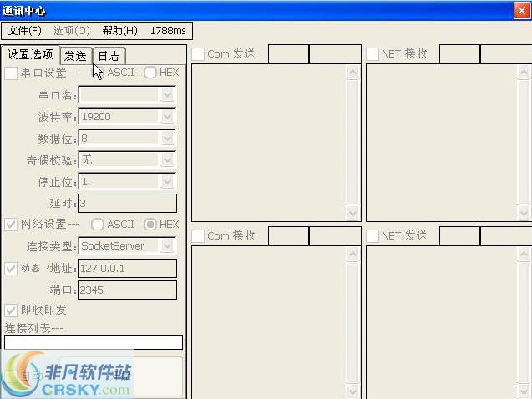Click first counter box beside NET 接收

coord(459,54)
